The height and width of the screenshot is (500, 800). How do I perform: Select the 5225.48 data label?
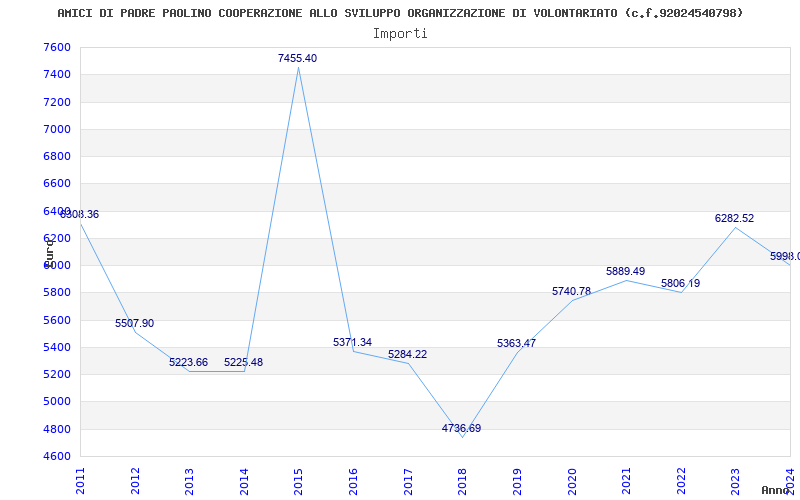click(243, 362)
